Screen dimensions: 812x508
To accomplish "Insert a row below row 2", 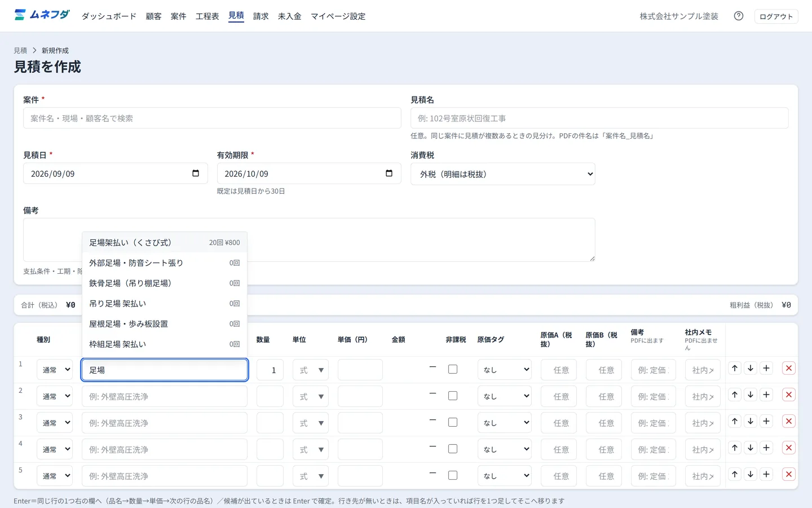I will coord(766,395).
